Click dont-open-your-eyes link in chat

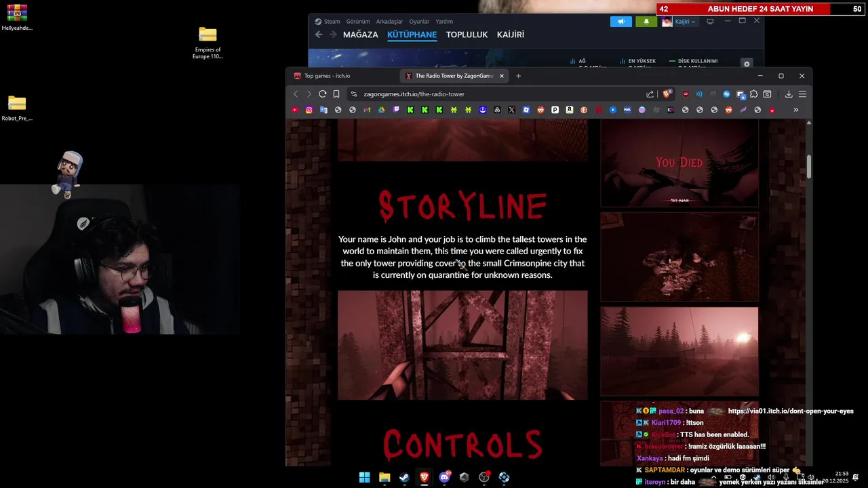[791, 411]
